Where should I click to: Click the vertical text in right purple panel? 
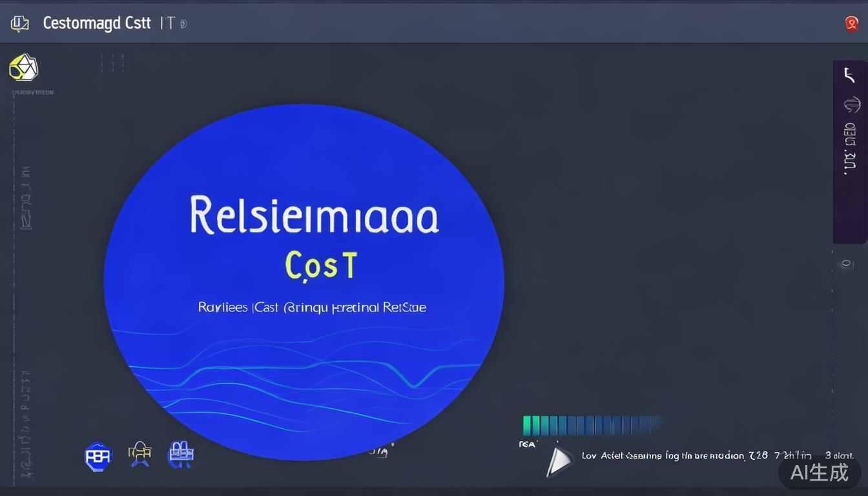(x=850, y=149)
